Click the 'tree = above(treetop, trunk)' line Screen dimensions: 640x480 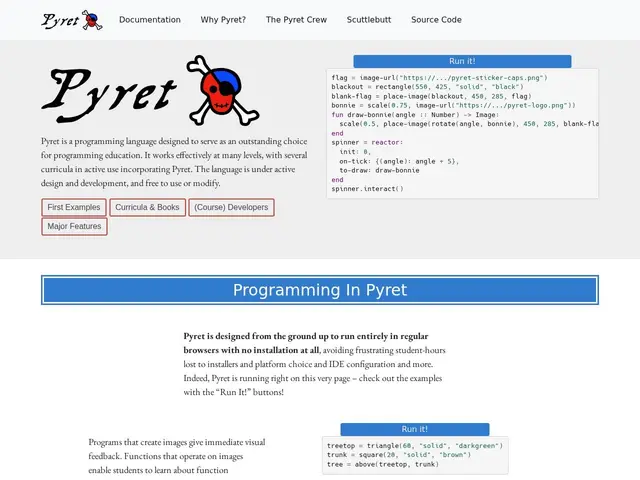coord(383,464)
